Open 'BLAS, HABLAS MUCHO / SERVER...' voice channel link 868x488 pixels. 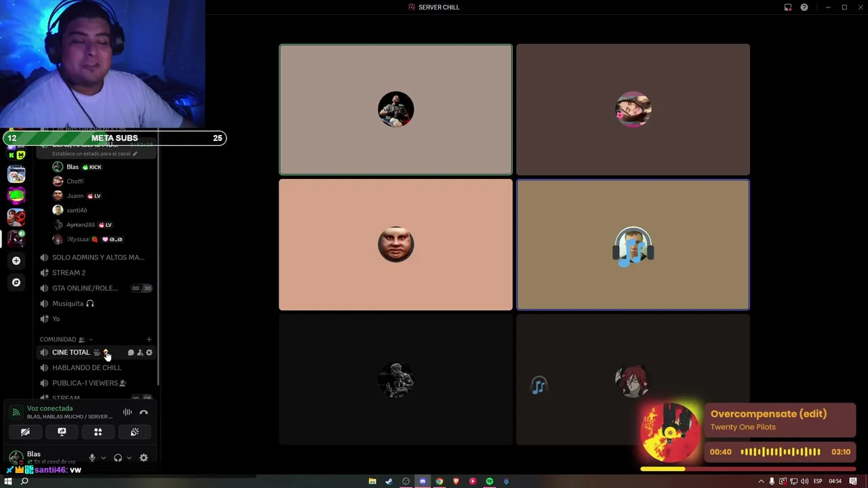[x=70, y=417]
